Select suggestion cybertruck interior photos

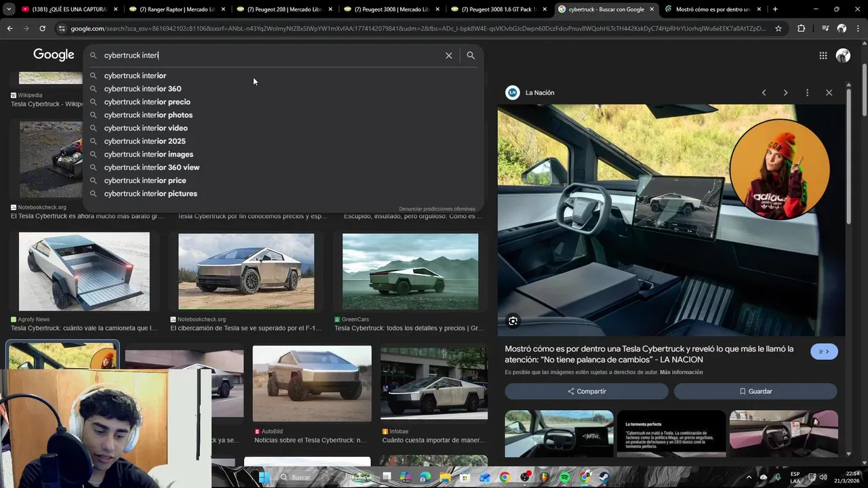283,115
